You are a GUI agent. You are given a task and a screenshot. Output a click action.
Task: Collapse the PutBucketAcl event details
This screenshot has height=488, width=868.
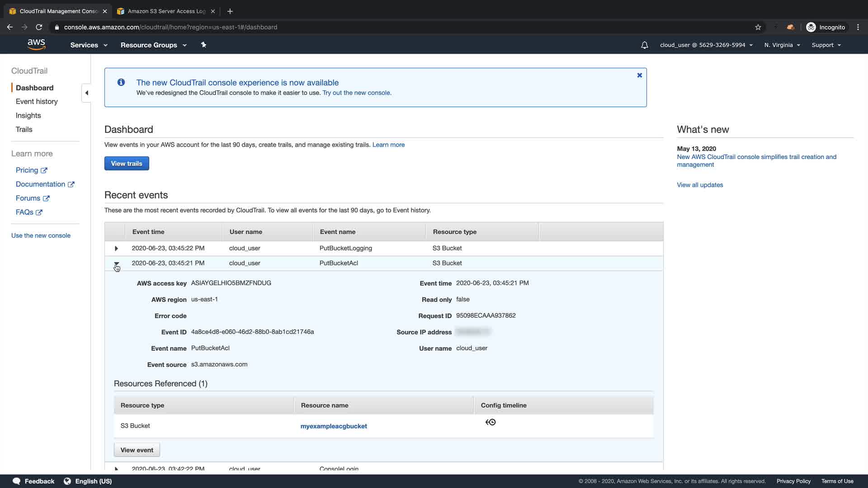(x=116, y=263)
